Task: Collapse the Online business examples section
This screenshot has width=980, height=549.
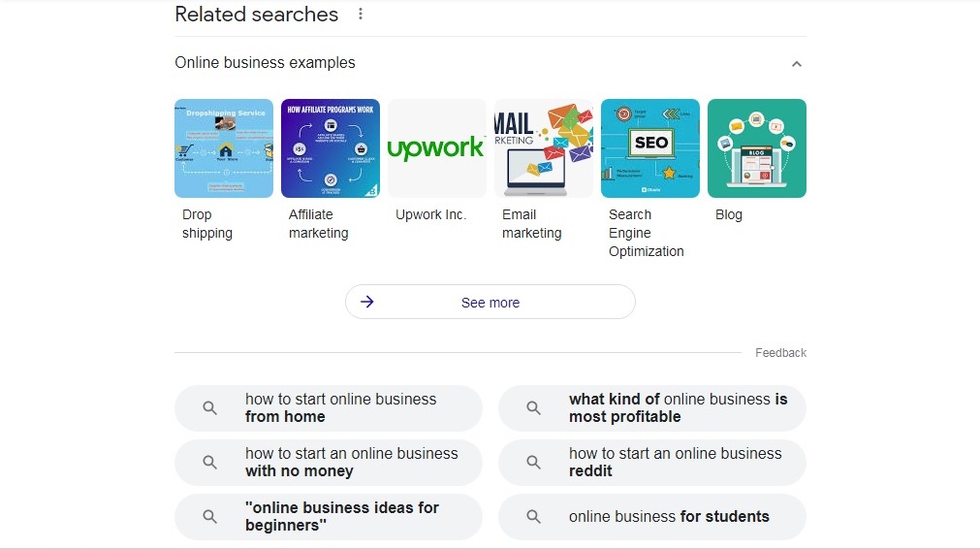Action: [x=796, y=64]
